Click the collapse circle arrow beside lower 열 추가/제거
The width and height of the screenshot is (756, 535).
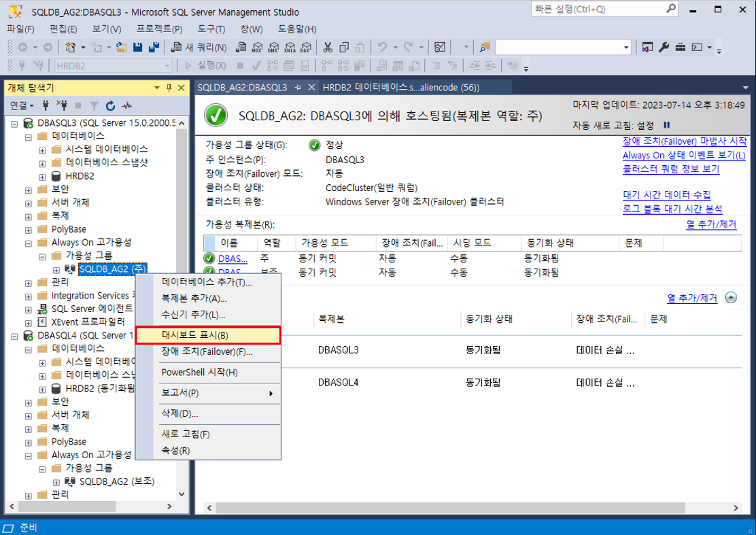point(731,298)
